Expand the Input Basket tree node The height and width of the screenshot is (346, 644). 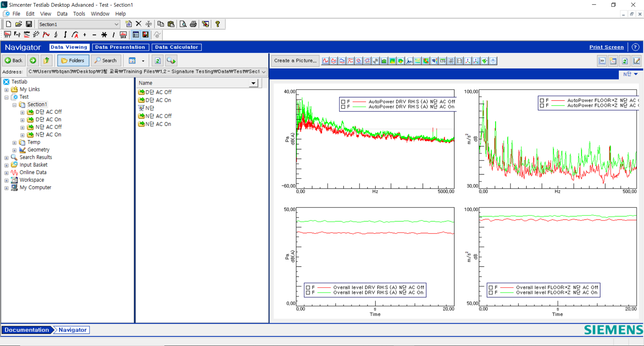click(x=6, y=165)
